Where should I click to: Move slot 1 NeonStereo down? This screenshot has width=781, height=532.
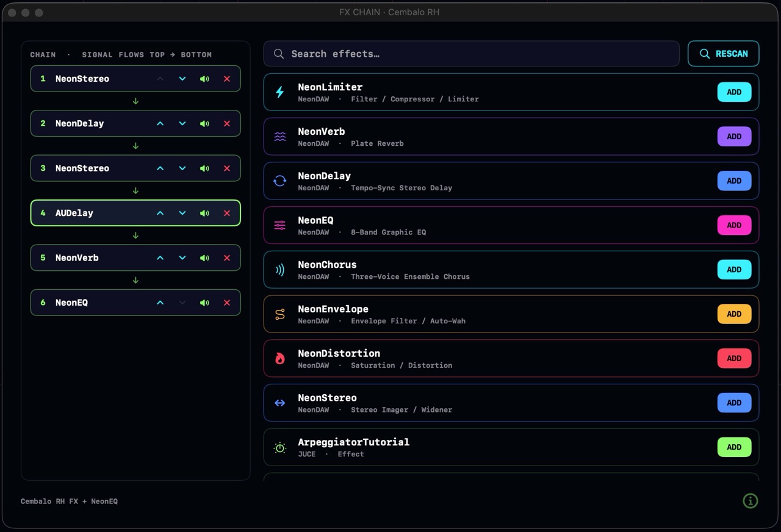point(182,79)
